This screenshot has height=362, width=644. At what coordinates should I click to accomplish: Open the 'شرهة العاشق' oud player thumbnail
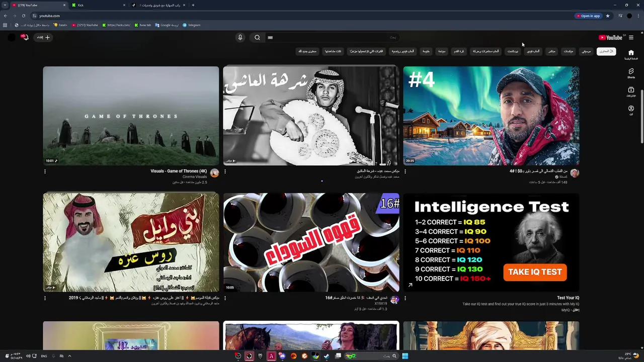[311, 116]
